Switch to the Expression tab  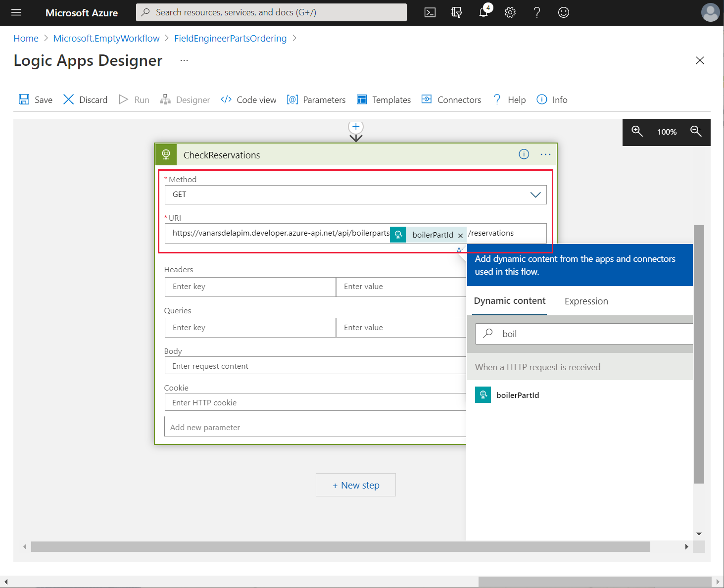(586, 301)
